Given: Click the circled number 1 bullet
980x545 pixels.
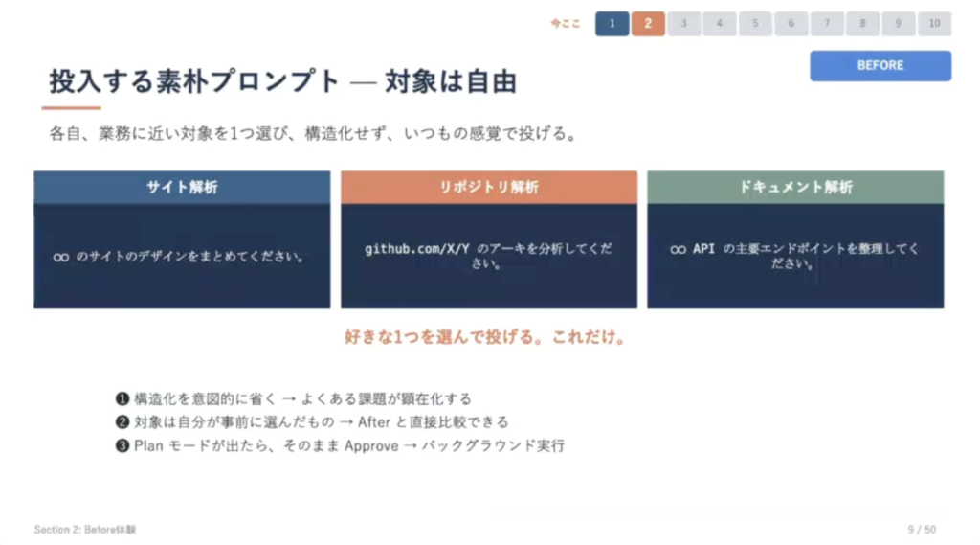Looking at the screenshot, I should coord(122,398).
